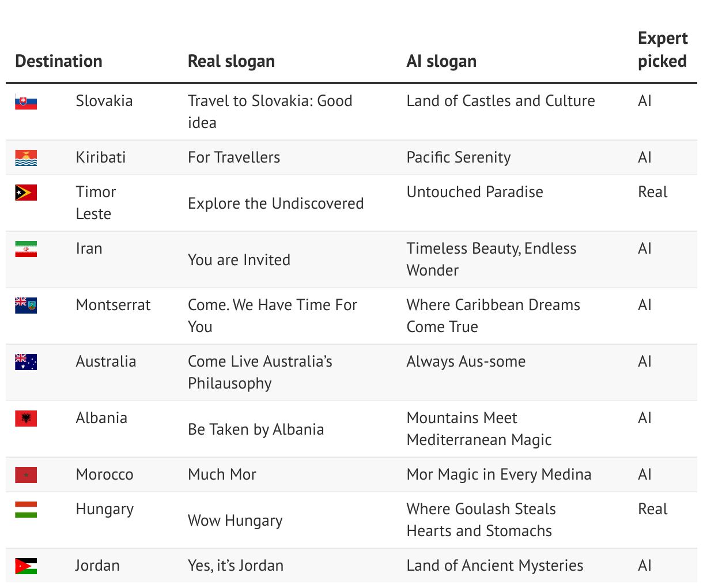Click the Hungary flag icon

(26, 510)
